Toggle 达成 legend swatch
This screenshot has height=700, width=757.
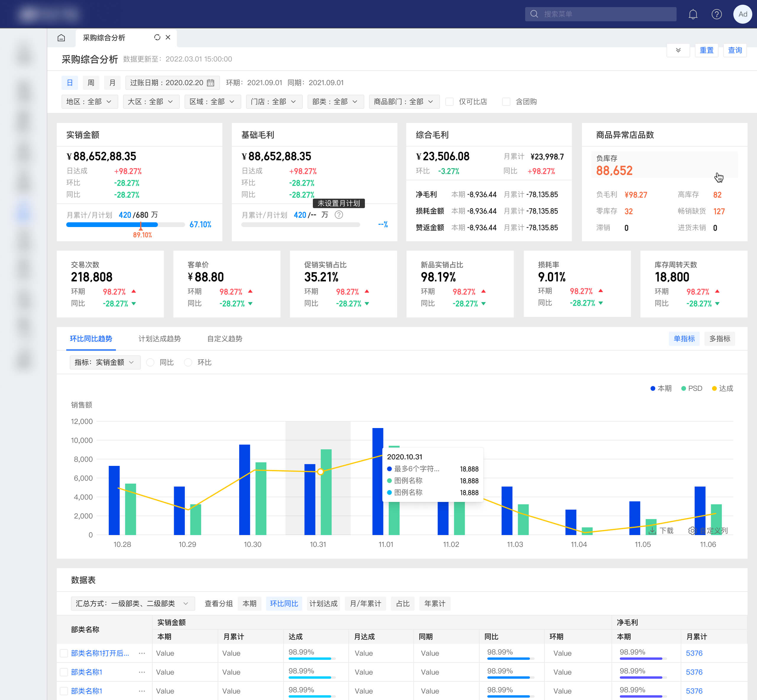click(714, 388)
